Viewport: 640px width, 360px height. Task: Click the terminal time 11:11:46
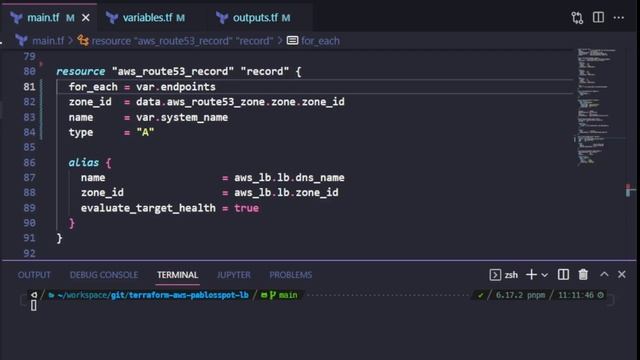coord(576,295)
